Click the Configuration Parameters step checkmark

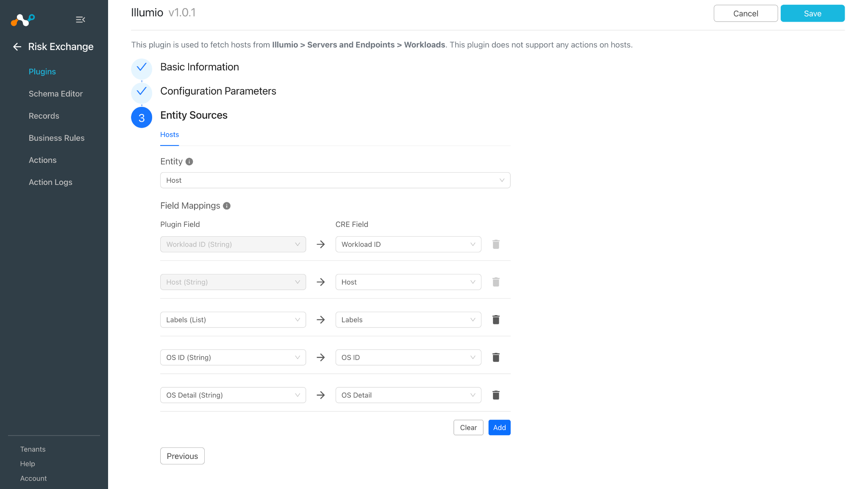click(x=142, y=92)
